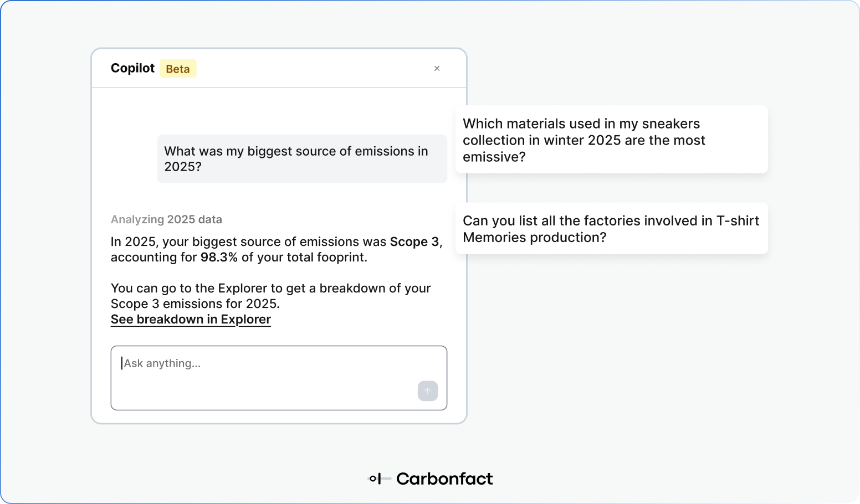This screenshot has width=860, height=504.
Task: Click the 'You can go to the Explorer' paragraph
Action: click(271, 296)
